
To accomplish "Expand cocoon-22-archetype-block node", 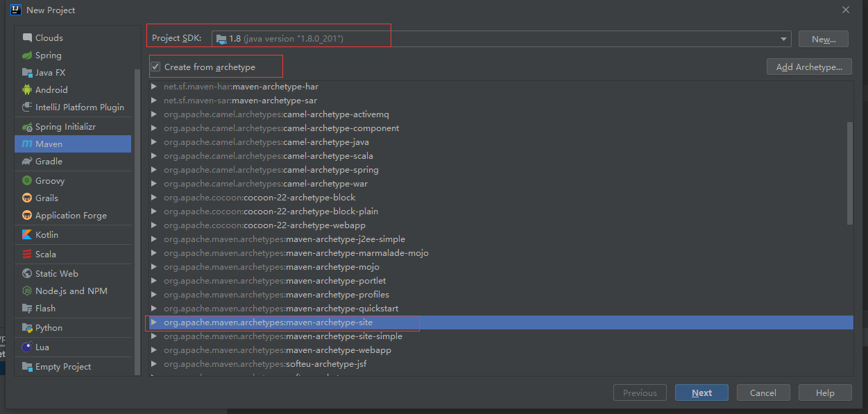I will [154, 198].
